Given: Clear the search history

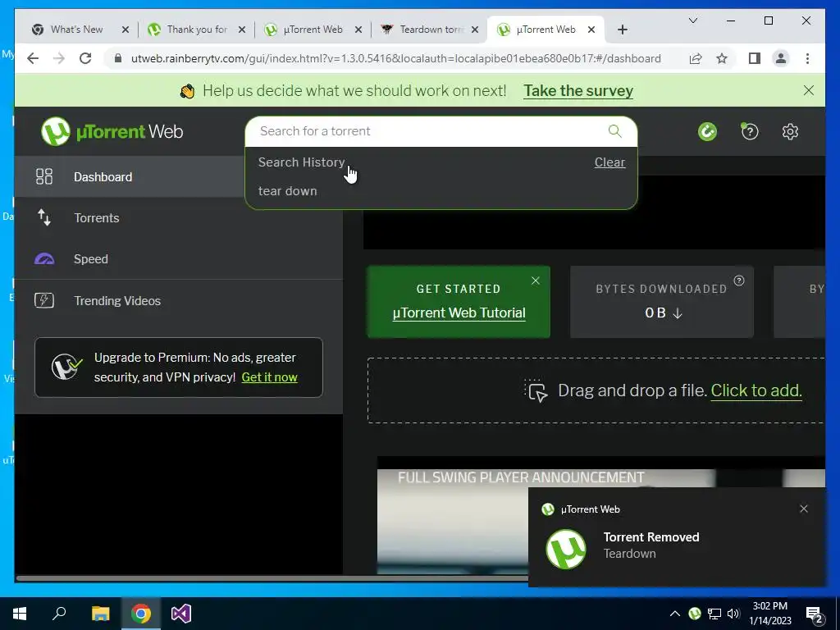Looking at the screenshot, I should point(609,162).
